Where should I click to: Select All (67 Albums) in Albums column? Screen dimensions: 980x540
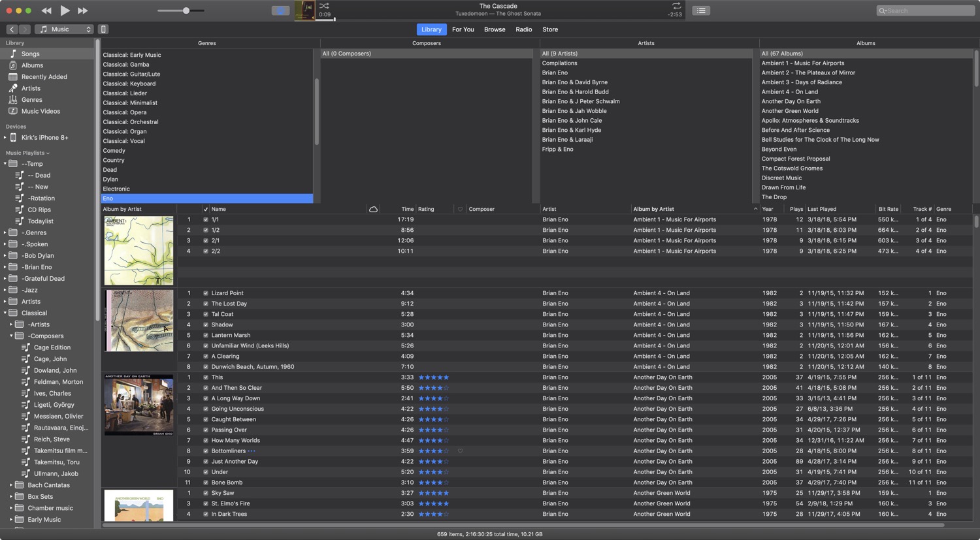tap(866, 54)
